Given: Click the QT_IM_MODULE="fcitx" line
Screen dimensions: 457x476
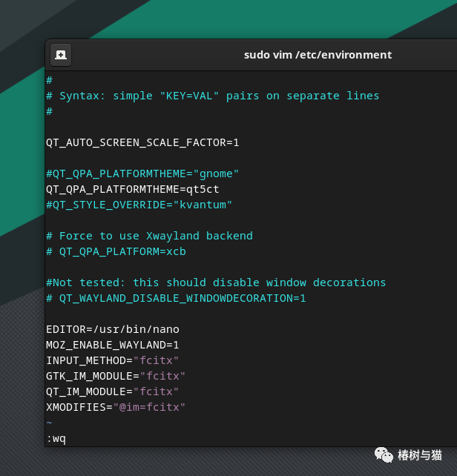Looking at the screenshot, I should (x=112, y=391).
